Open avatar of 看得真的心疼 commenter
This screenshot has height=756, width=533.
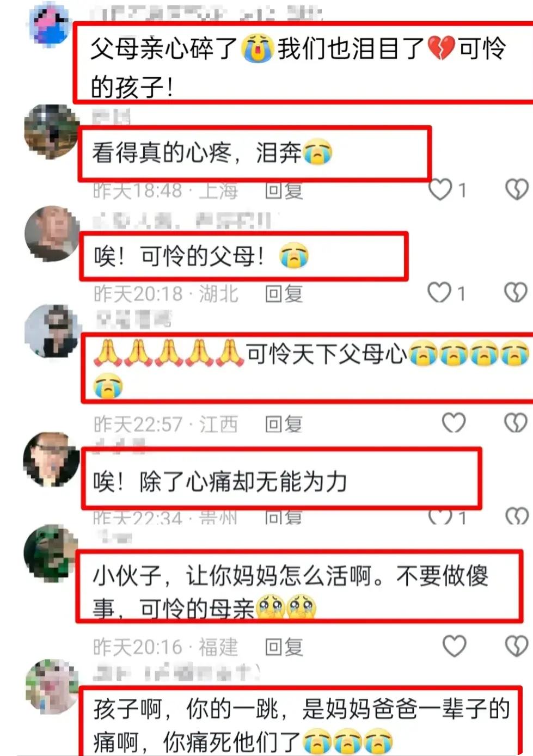click(x=52, y=132)
